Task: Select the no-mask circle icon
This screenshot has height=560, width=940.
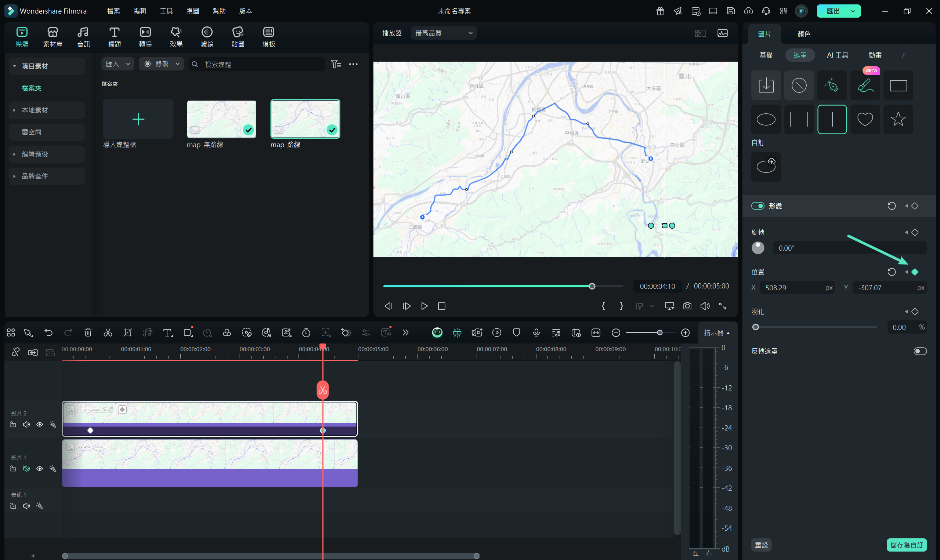Action: click(799, 85)
